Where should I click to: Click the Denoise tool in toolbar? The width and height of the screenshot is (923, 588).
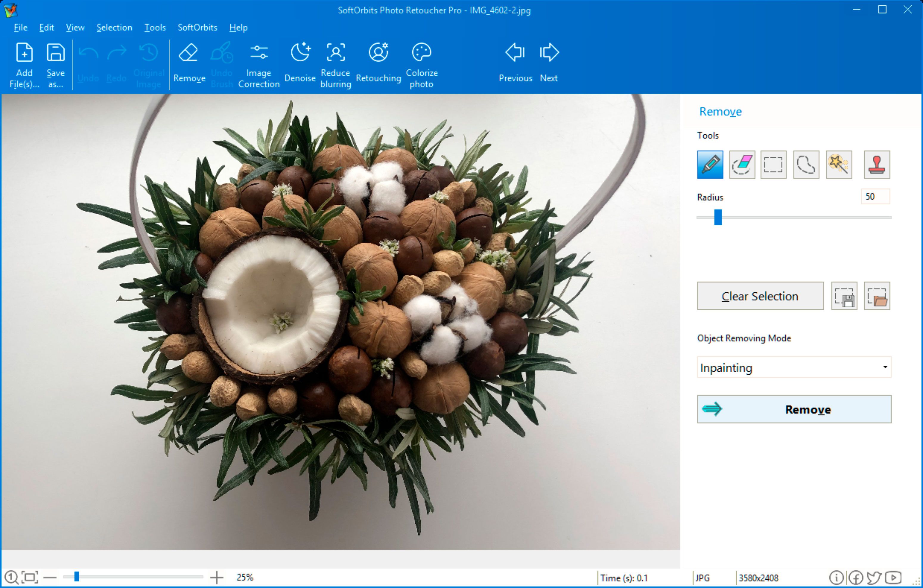299,64
